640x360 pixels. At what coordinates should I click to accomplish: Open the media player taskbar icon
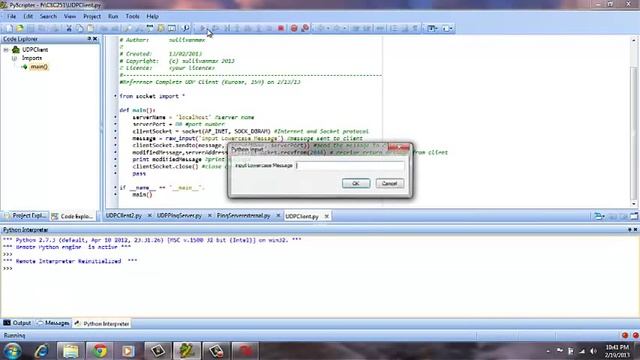[128, 351]
